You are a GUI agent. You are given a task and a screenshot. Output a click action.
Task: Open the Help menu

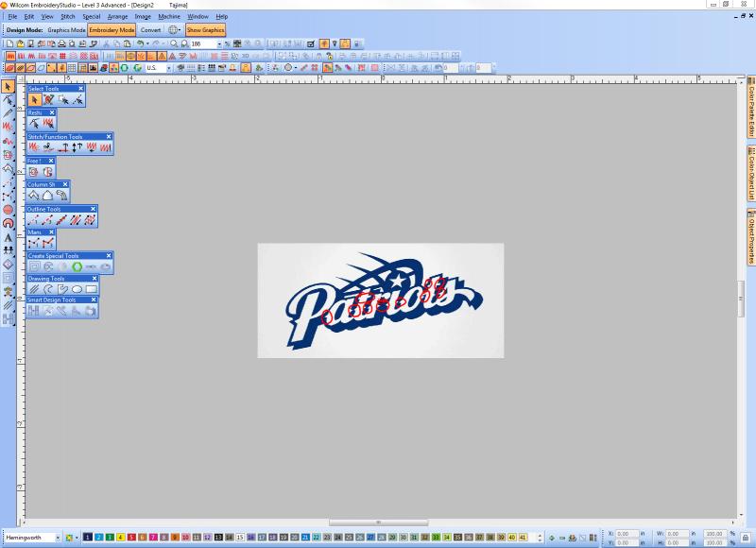click(221, 16)
